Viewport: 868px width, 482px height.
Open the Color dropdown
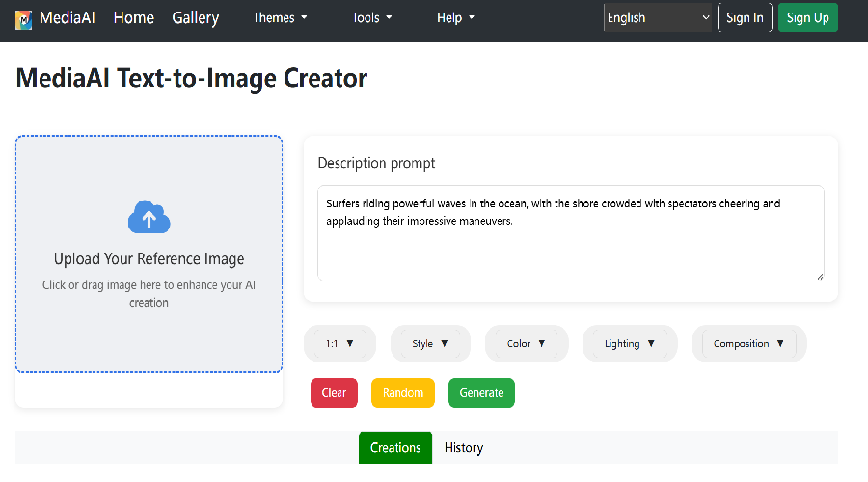(527, 343)
